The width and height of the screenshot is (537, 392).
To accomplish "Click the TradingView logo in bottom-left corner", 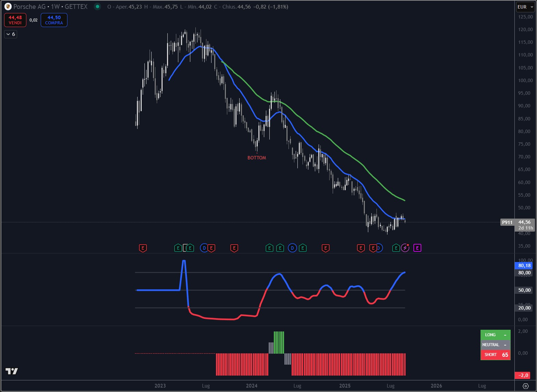I will (11, 371).
